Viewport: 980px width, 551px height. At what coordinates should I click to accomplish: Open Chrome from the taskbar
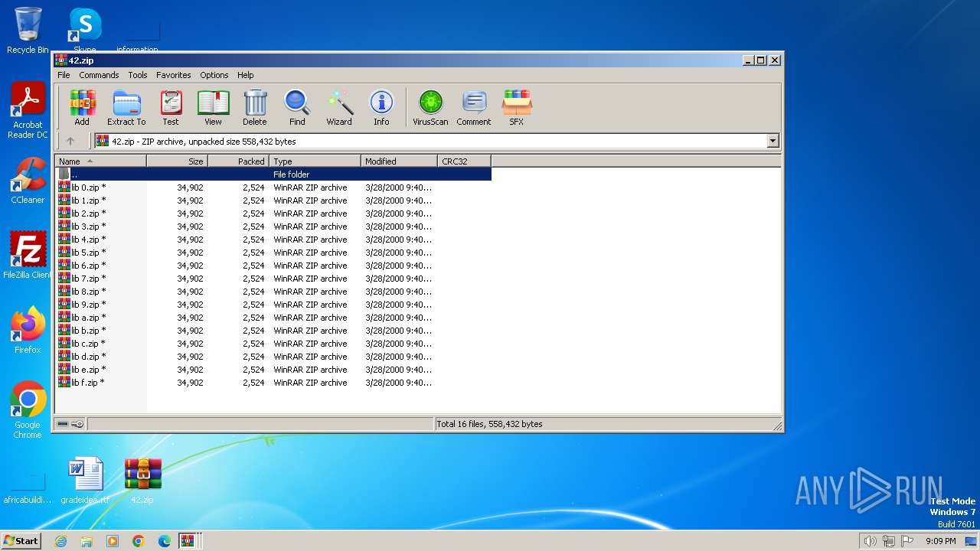click(139, 541)
